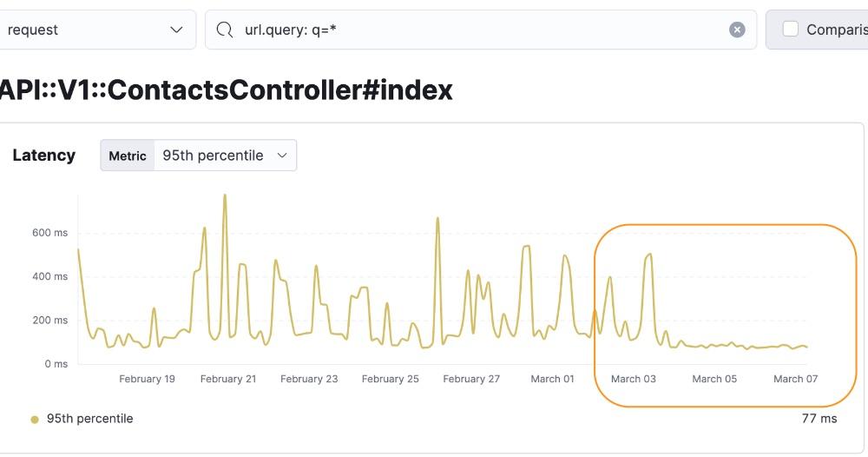Click the ContactsController#index transaction heading
The width and height of the screenshot is (868, 457).
(226, 89)
